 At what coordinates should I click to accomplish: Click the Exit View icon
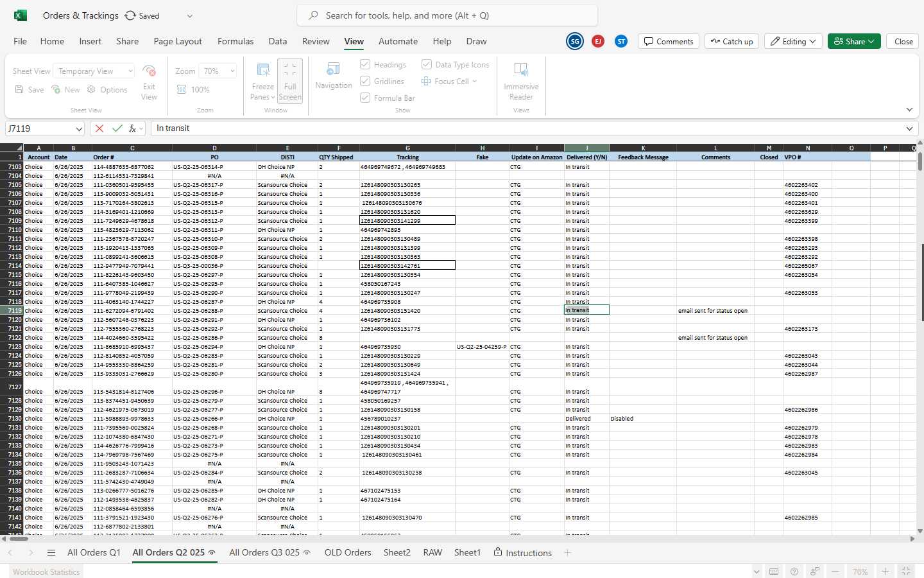click(149, 70)
